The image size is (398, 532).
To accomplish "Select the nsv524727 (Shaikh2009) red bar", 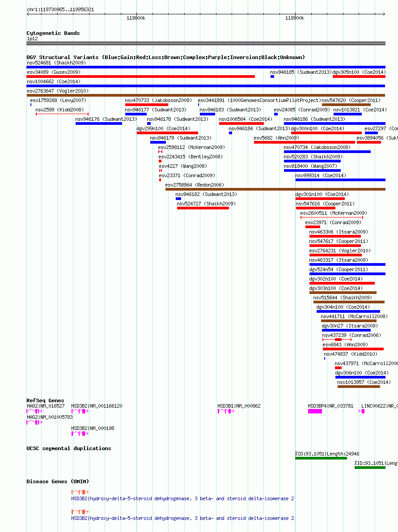I will (x=203, y=208).
